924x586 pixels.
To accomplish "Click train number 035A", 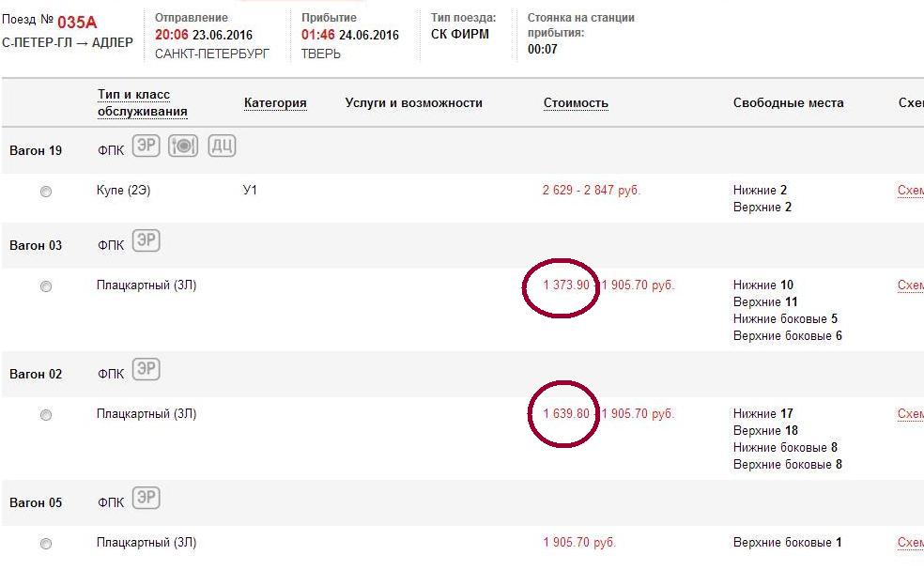I will 77,23.
